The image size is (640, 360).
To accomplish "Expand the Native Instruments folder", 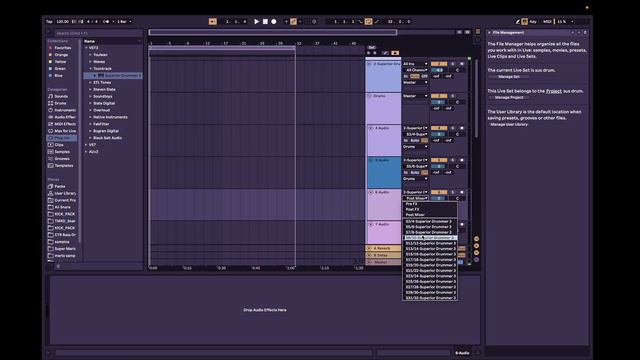I will point(90,117).
